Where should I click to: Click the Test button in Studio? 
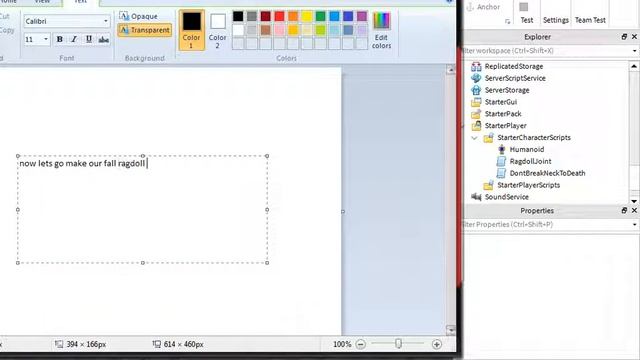click(x=526, y=13)
